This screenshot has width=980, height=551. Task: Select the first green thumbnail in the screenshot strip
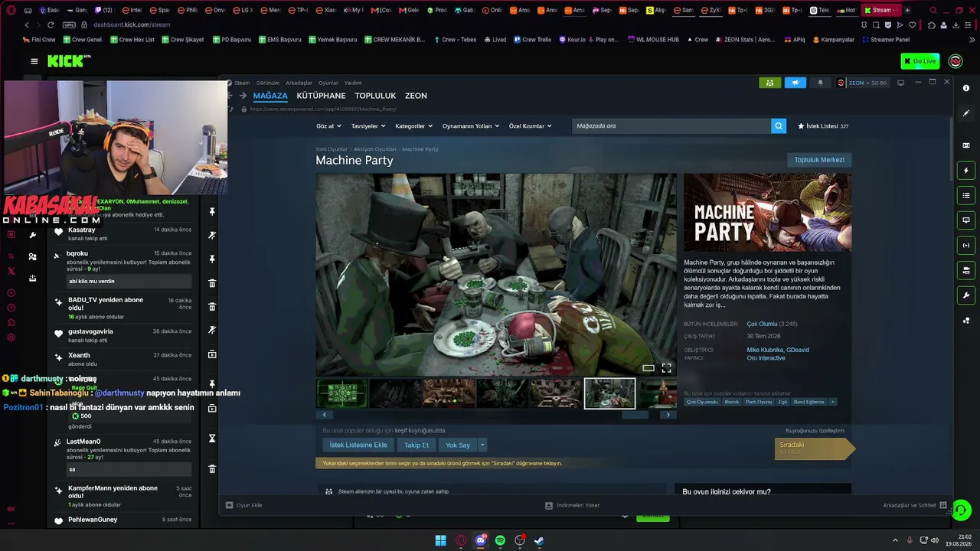(341, 393)
